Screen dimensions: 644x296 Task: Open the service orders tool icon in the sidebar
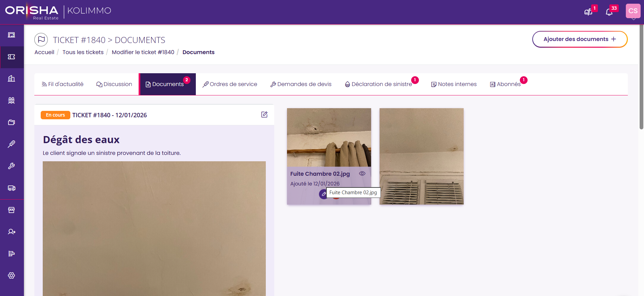[11, 144]
